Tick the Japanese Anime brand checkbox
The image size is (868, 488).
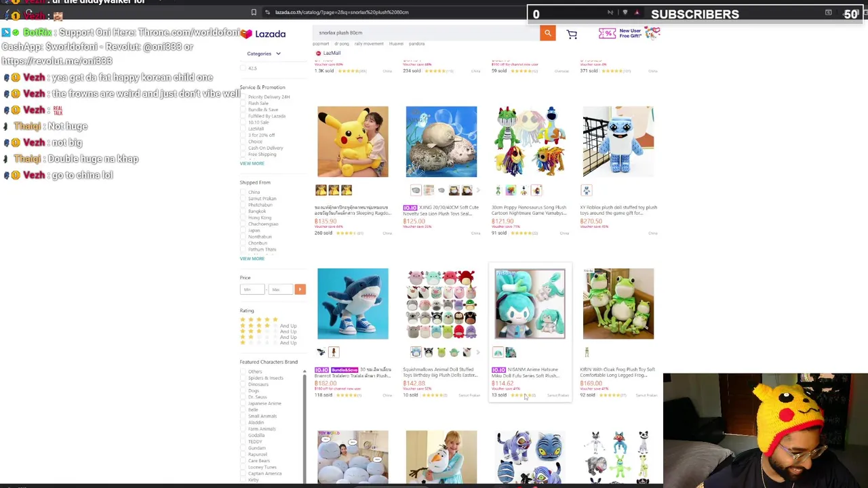click(x=243, y=403)
